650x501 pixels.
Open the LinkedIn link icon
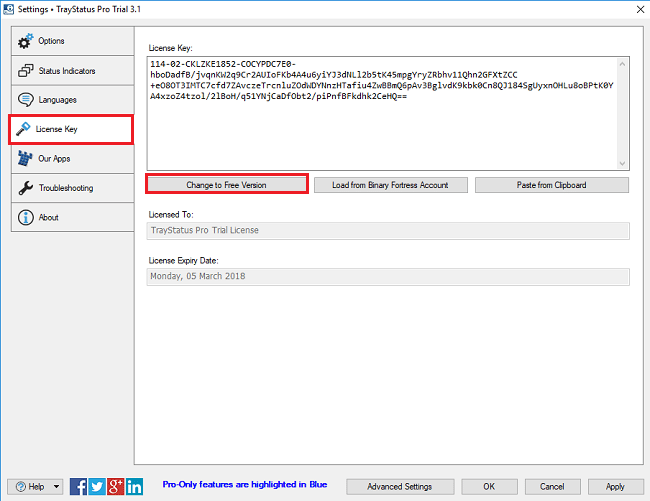pos(134,486)
